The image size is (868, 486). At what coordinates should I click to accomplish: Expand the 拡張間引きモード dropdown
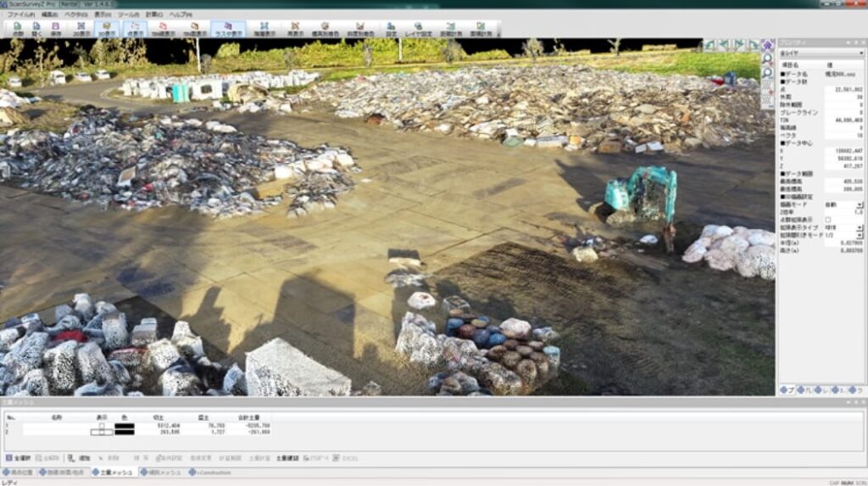coord(859,235)
